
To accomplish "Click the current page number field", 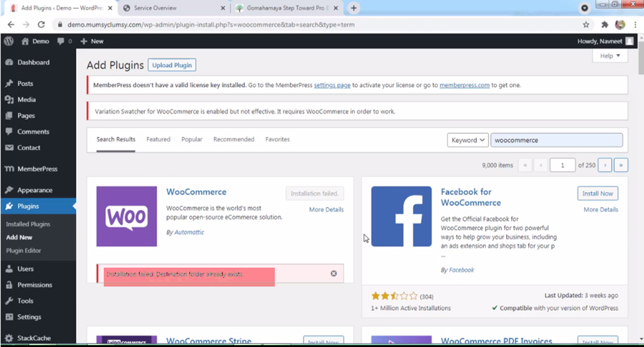I will (562, 165).
